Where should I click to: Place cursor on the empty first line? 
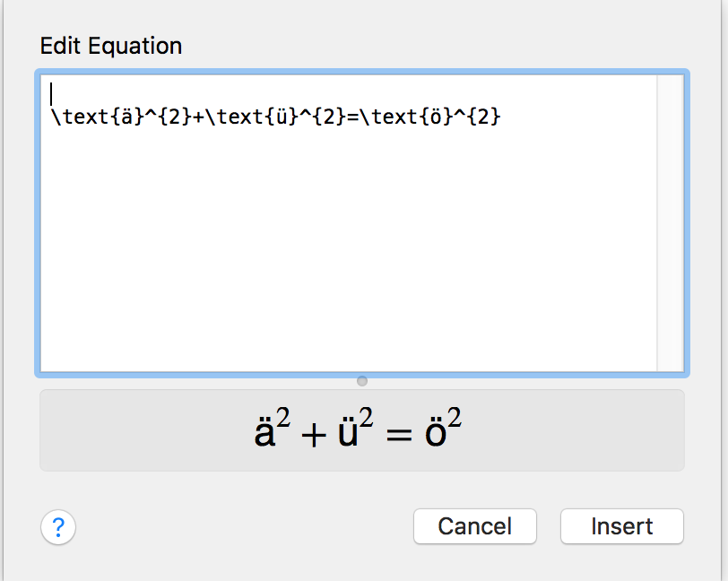pyautogui.click(x=269, y=92)
